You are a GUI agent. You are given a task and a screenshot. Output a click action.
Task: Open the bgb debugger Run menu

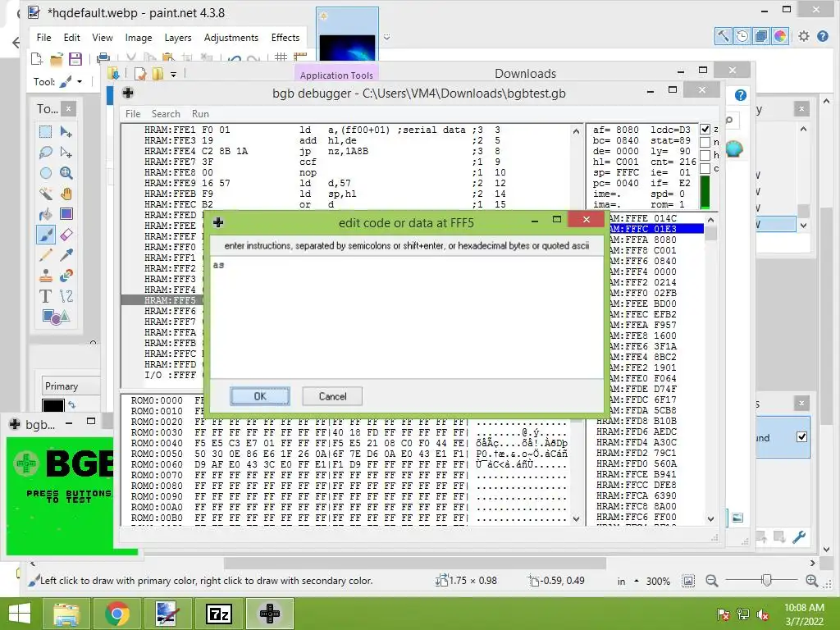[x=200, y=113]
